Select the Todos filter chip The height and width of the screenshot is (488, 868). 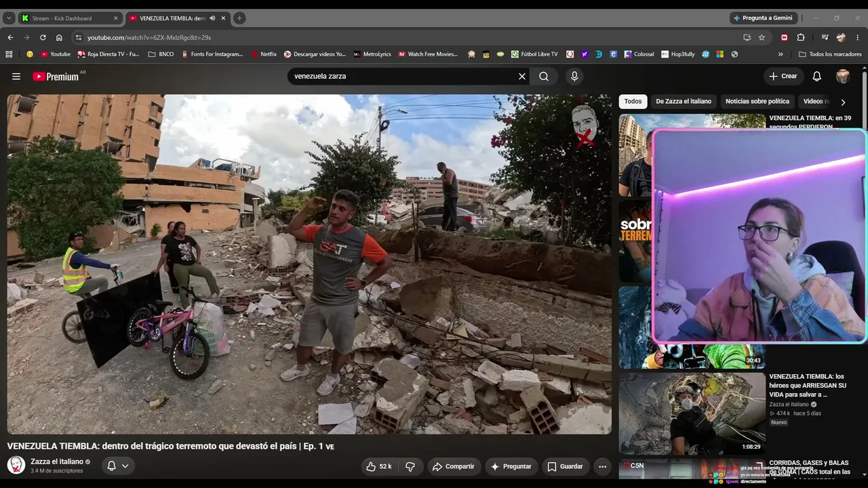click(633, 102)
